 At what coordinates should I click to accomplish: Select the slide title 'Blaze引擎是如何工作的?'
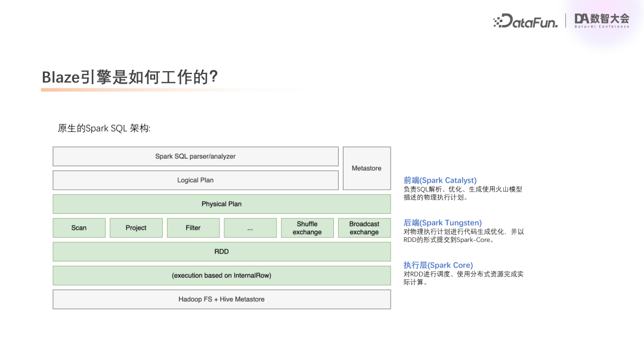pyautogui.click(x=129, y=76)
